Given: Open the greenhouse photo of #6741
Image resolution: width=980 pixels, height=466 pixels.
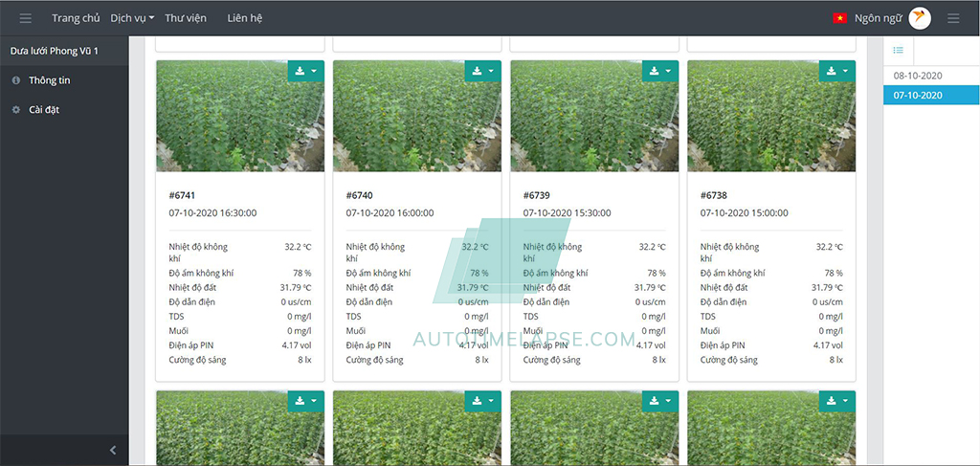Looking at the screenshot, I should coord(240,116).
